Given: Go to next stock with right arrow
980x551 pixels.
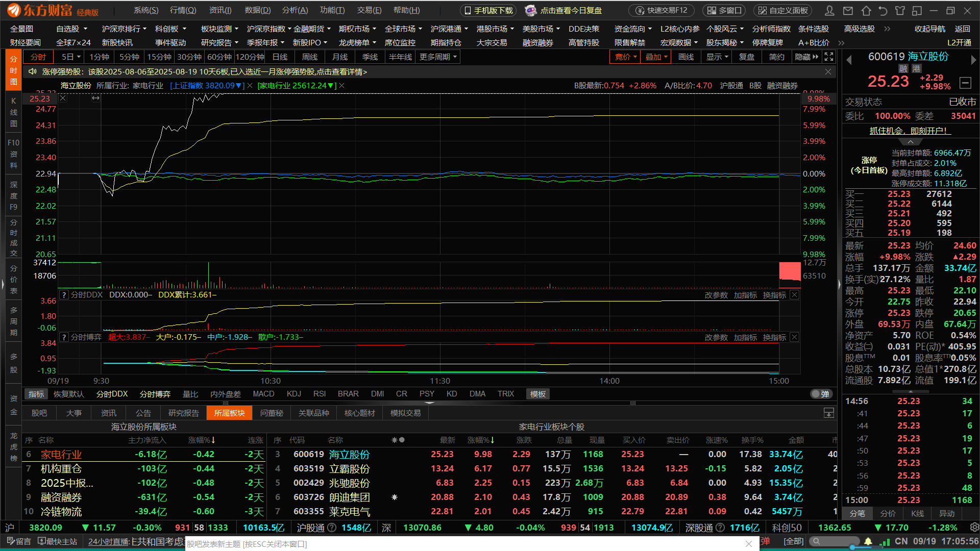Looking at the screenshot, I should [x=973, y=60].
